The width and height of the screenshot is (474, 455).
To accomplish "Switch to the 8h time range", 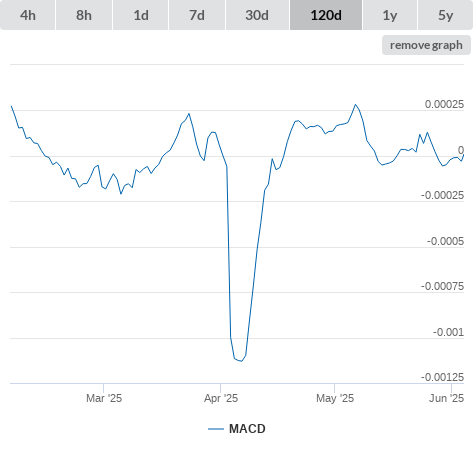I will pyautogui.click(x=84, y=15).
